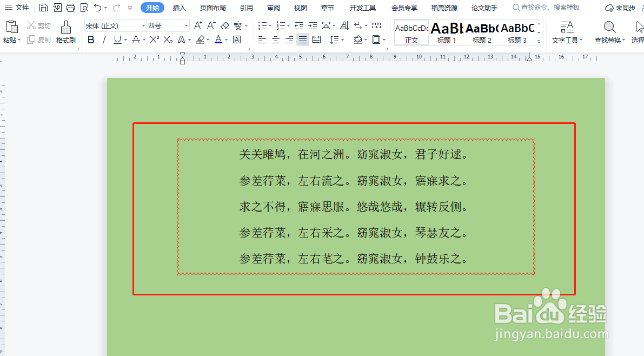Open the font family dropdown
The height and width of the screenshot is (356, 644).
143,25
